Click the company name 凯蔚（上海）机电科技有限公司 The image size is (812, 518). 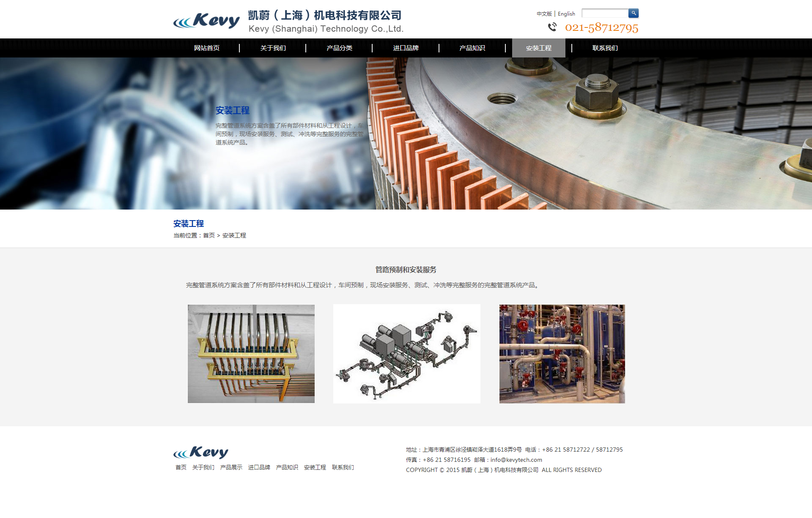(x=325, y=16)
